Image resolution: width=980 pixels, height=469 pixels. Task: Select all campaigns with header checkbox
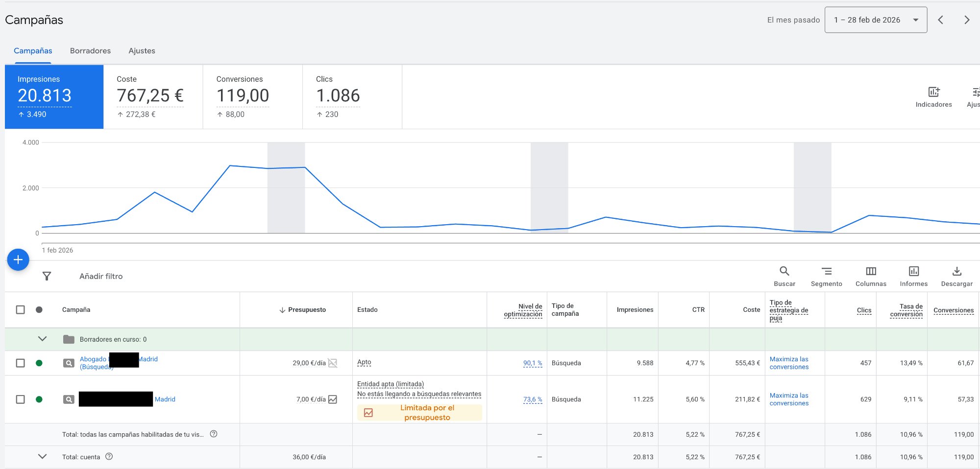click(x=21, y=309)
